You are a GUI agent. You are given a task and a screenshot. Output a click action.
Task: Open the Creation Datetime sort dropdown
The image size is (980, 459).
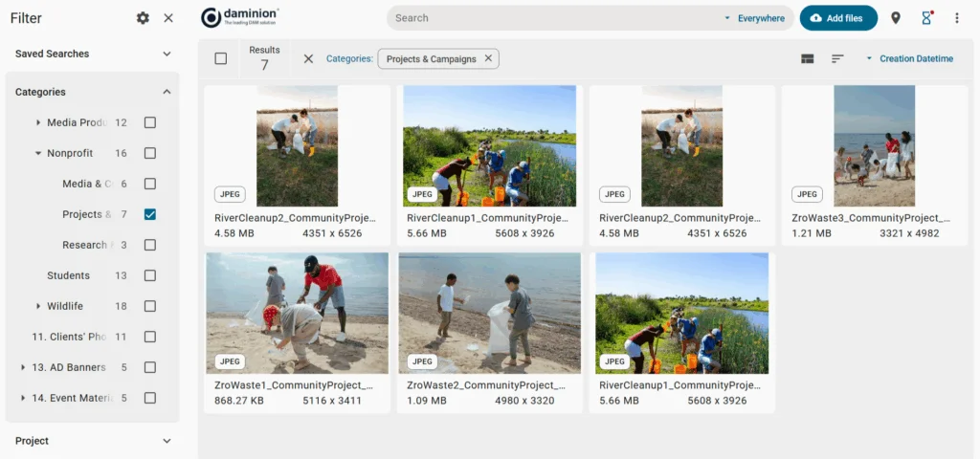click(x=909, y=58)
